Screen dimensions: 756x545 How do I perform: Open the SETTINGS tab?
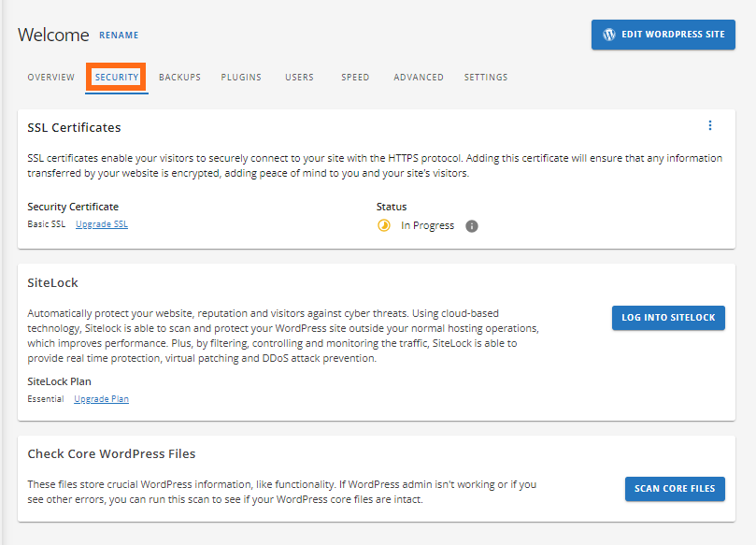pos(485,78)
